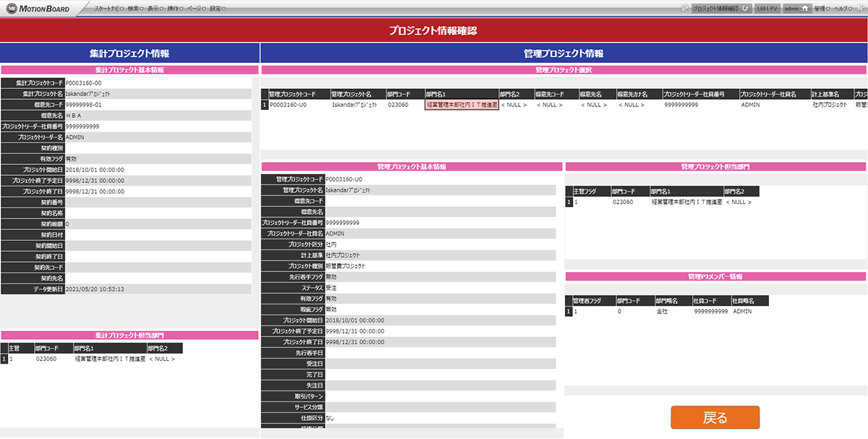Screen dimensions: 868x439
Task: Open the 検索 menu
Action: pos(135,9)
